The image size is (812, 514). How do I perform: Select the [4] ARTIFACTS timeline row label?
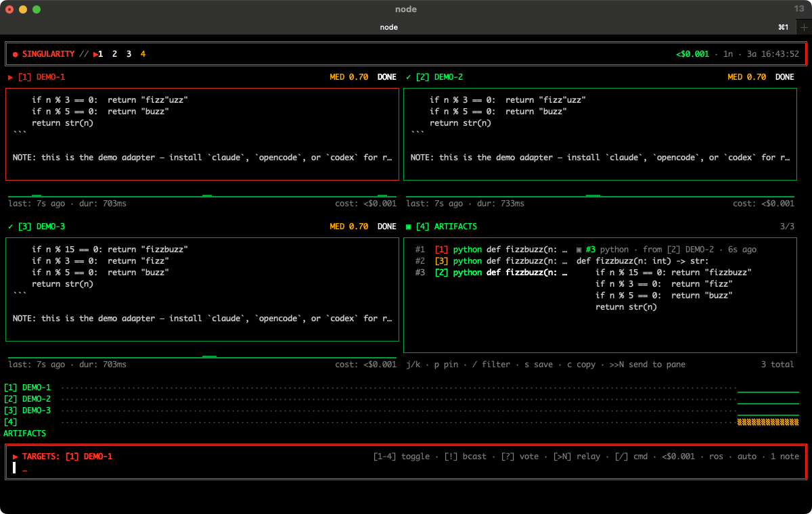point(25,427)
